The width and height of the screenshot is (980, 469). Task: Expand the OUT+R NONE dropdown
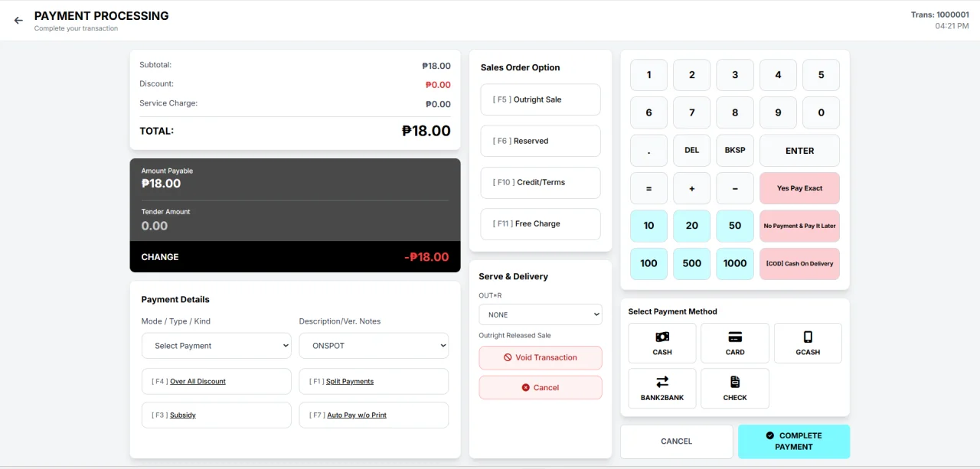(541, 314)
